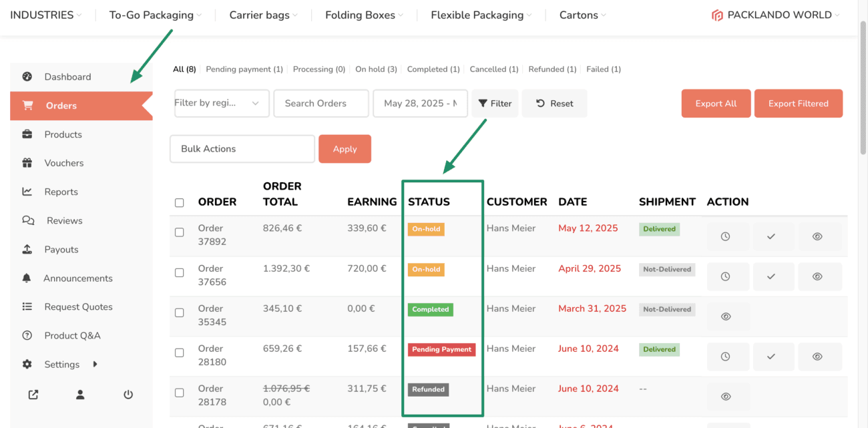Check the box for Order 28178

(179, 393)
